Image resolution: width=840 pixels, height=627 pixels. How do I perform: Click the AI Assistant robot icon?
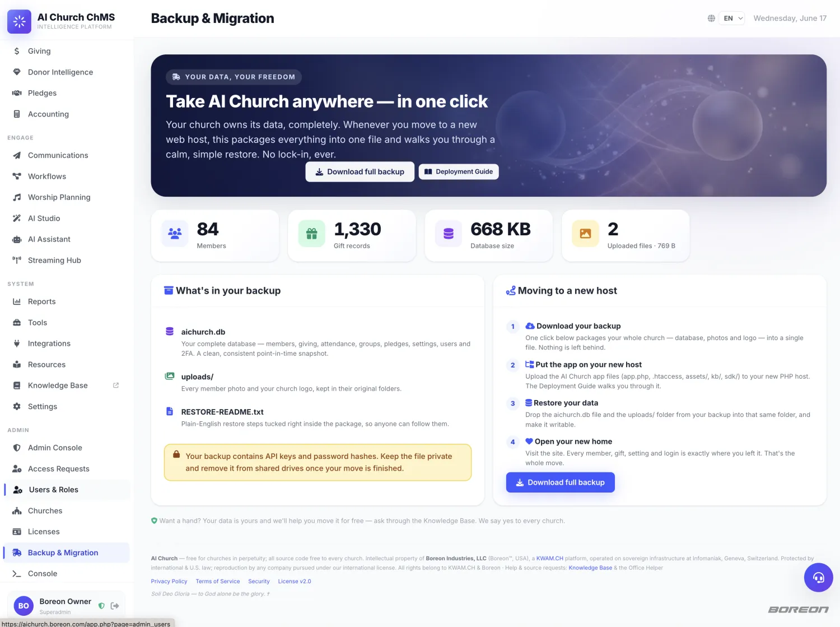coord(17,239)
